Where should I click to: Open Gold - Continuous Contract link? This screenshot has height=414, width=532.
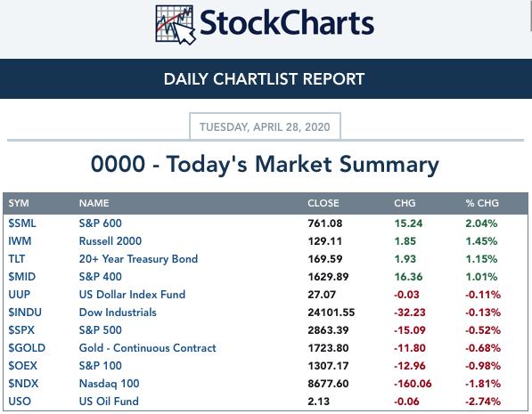pyautogui.click(x=147, y=348)
